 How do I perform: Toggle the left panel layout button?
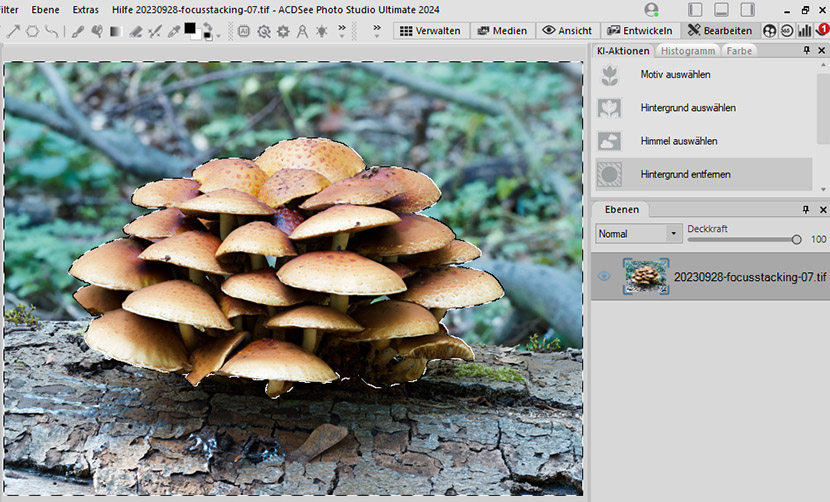(695, 9)
